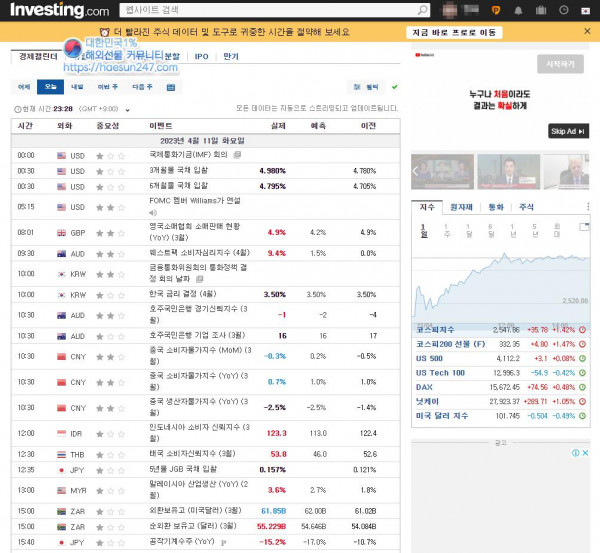Open the Investing Pro badge icon
The width and height of the screenshot is (600, 553).
tap(496, 10)
